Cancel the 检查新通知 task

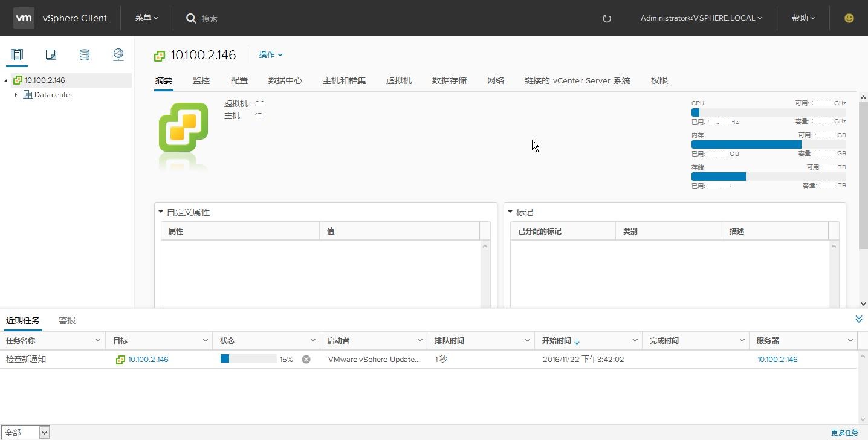tap(306, 359)
